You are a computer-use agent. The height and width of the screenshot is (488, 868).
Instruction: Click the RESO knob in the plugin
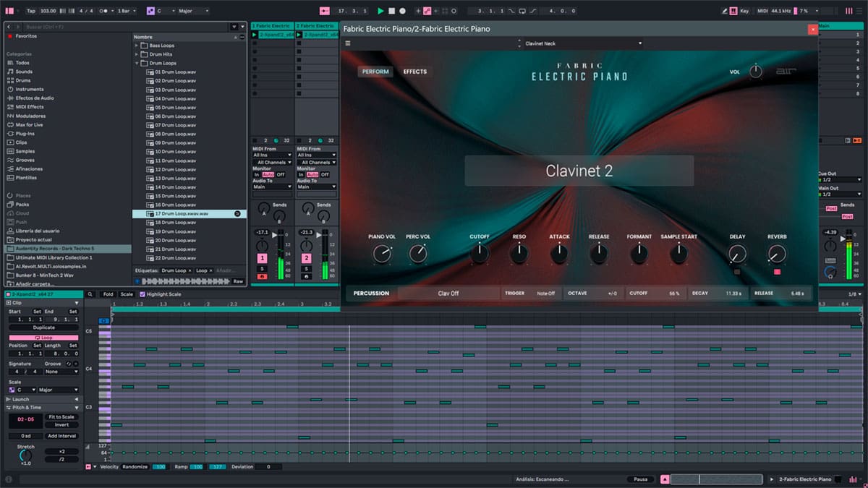[519, 254]
